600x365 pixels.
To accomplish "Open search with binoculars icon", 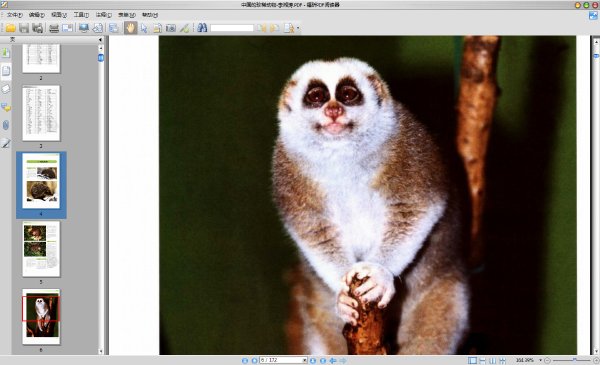I will pos(202,28).
